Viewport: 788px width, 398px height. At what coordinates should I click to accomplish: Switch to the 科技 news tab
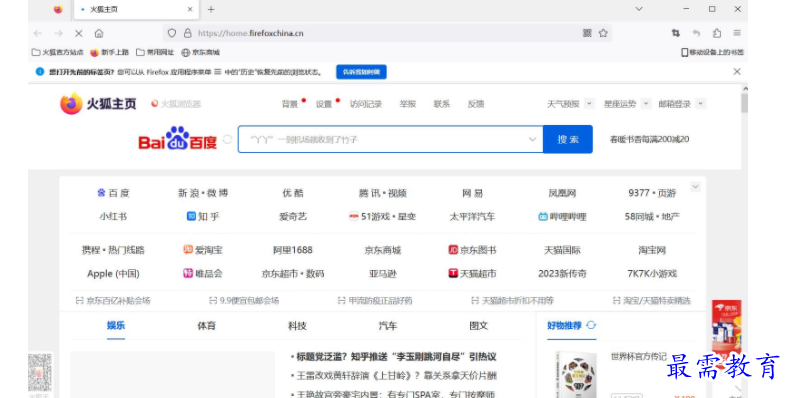point(297,326)
